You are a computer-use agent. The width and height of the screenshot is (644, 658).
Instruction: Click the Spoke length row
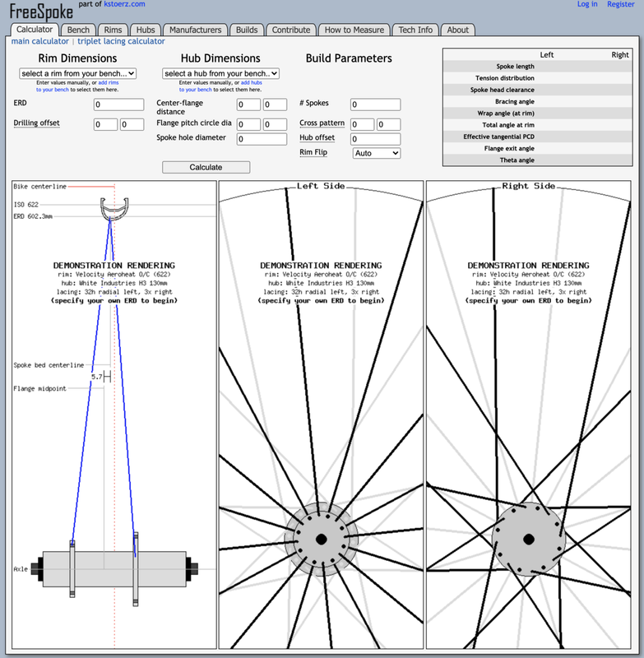[x=537, y=67]
